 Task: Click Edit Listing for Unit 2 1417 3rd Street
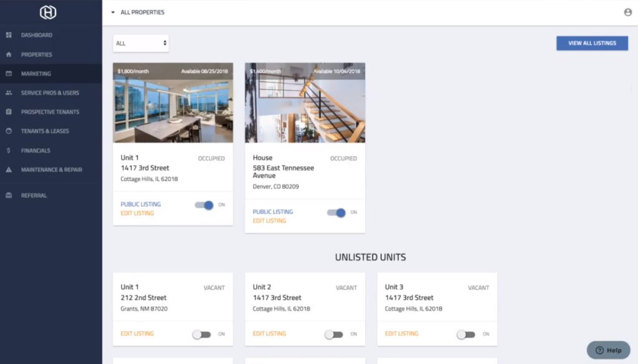[269, 334]
